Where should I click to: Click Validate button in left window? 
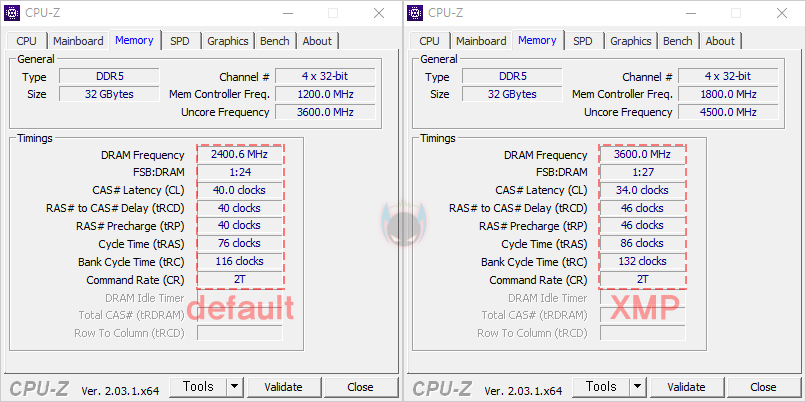283,387
